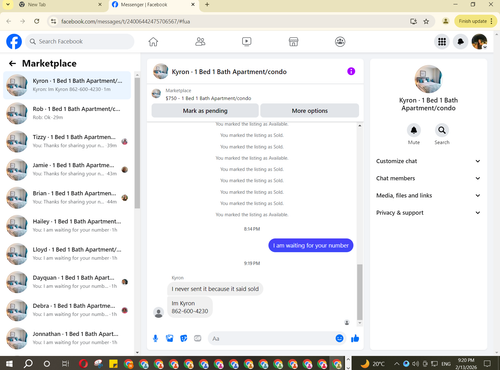500x370 pixels.
Task: Click Finish update button
Action: (476, 21)
